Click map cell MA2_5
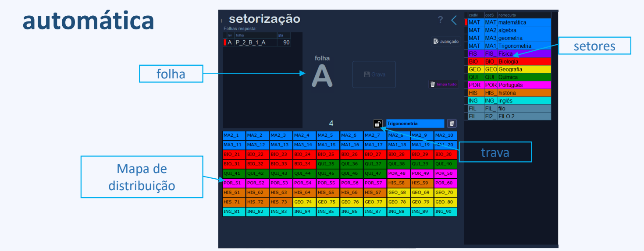Viewport: 644px width, 251px height. tap(328, 135)
